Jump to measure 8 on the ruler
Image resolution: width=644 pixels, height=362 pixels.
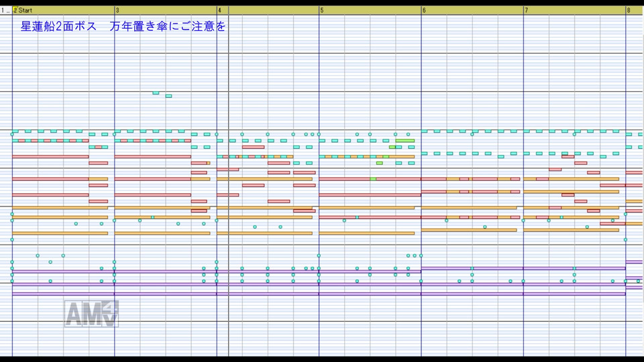[629, 10]
